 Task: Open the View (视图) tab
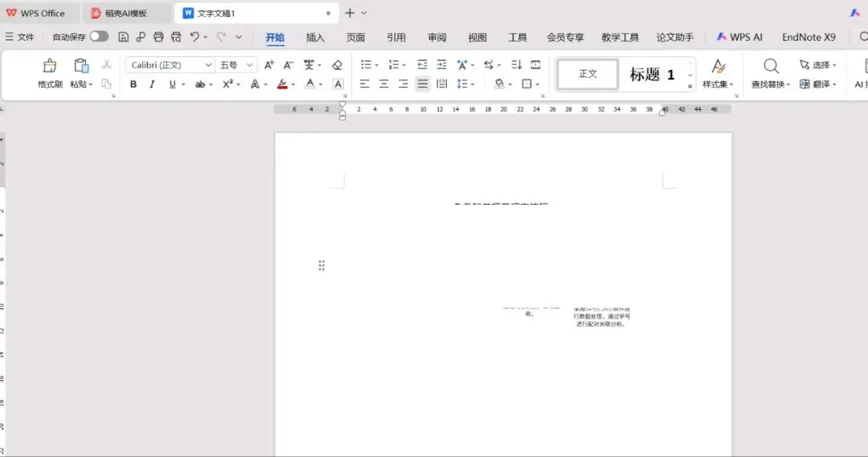click(x=477, y=38)
